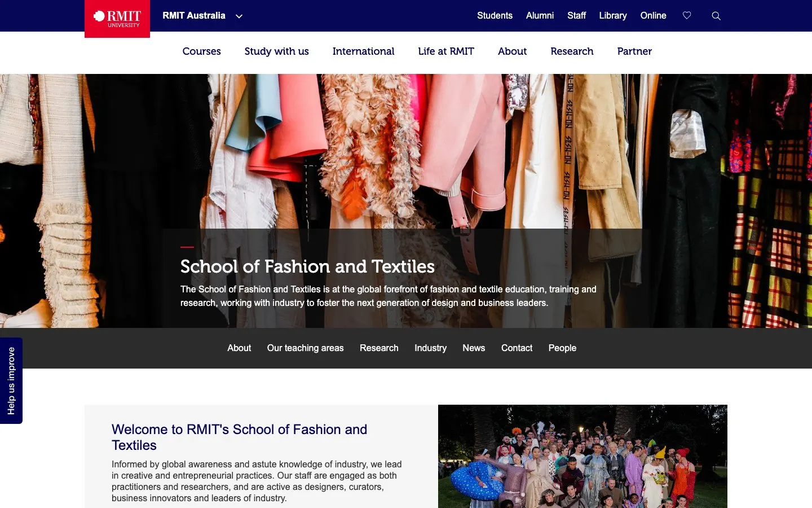Click the RMIT University logo
This screenshot has height=508, width=812.
pos(117,19)
